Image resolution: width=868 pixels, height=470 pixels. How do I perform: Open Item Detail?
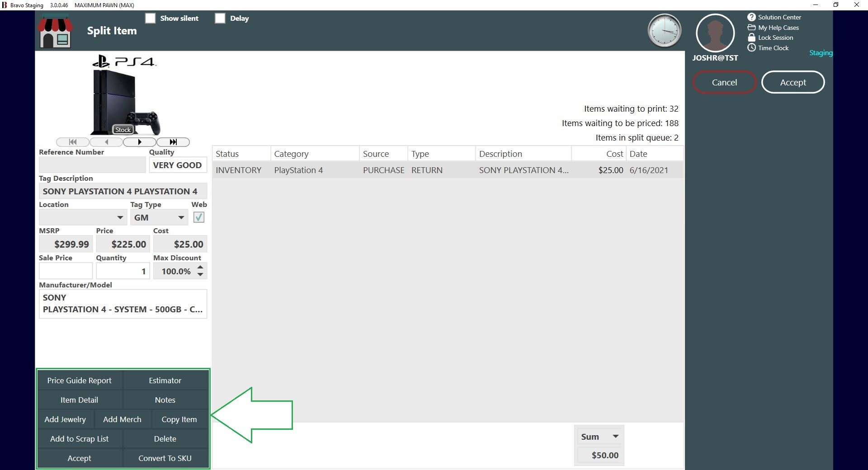tap(80, 400)
